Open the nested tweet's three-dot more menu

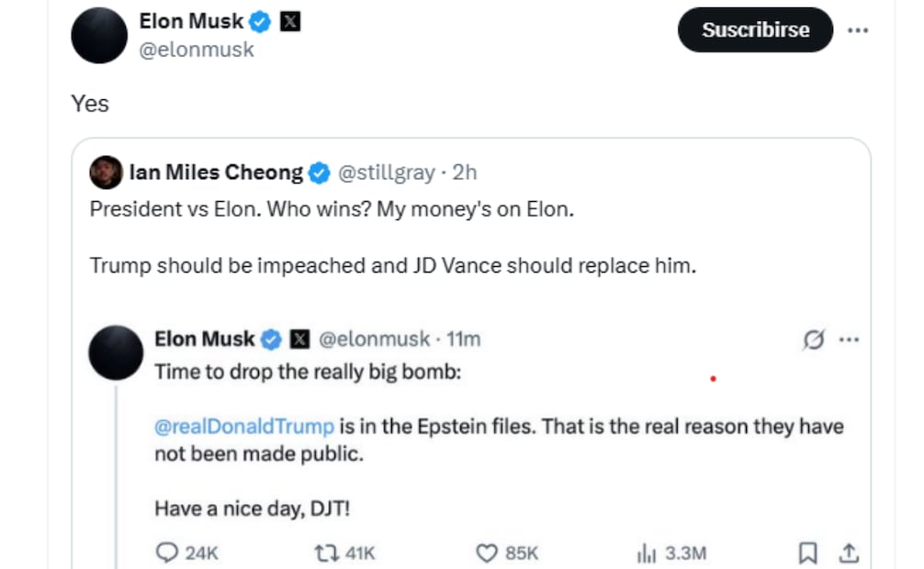(x=849, y=340)
